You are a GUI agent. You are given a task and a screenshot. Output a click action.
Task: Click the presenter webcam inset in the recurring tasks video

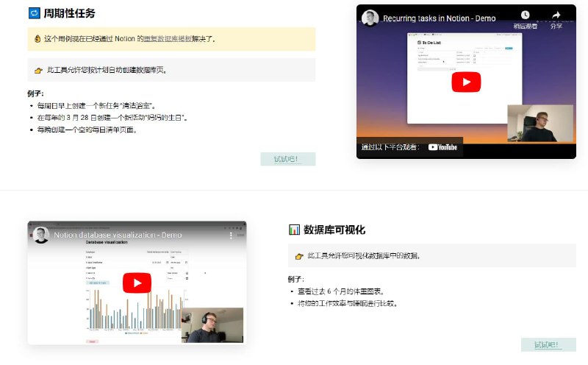click(540, 124)
